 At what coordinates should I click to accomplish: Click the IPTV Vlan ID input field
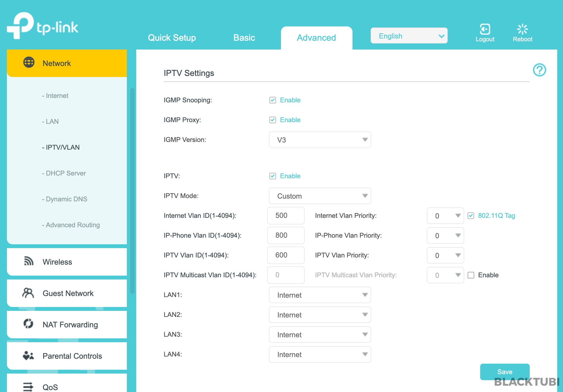click(x=286, y=255)
